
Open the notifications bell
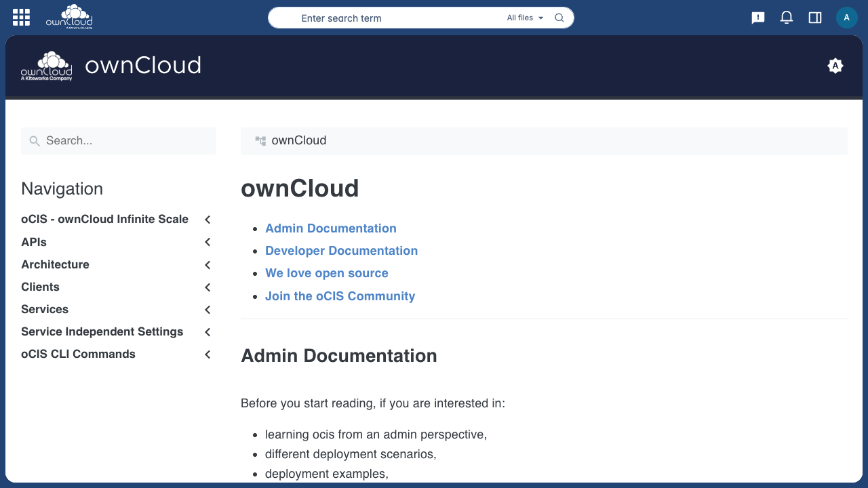[787, 18]
